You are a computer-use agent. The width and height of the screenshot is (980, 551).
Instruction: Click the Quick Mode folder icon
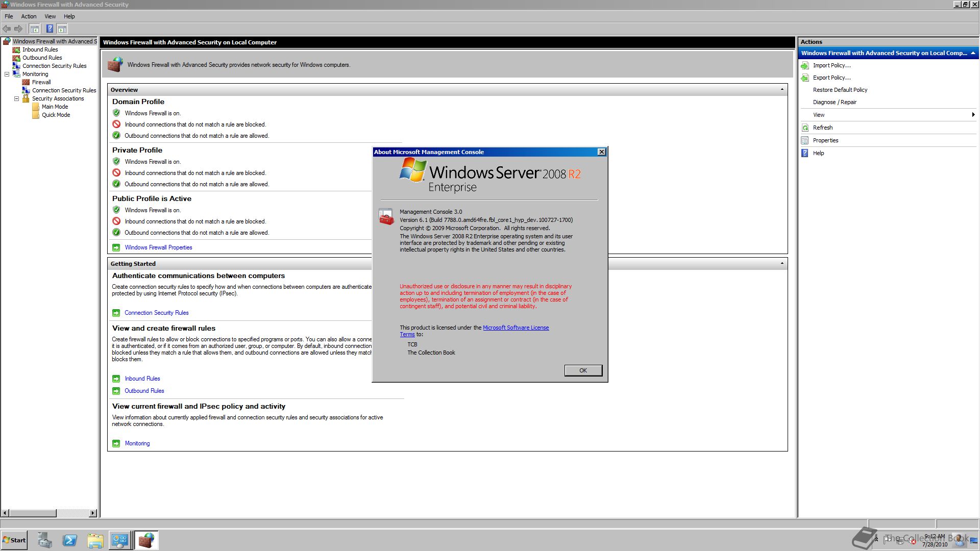point(36,115)
